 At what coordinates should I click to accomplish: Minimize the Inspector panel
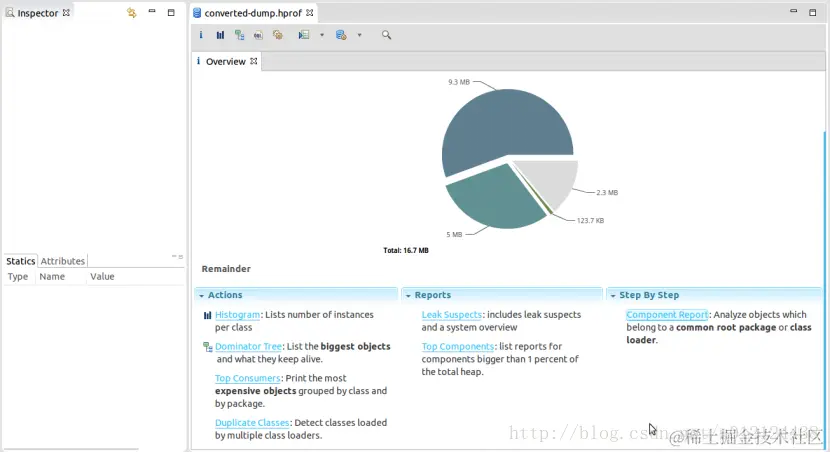pyautogui.click(x=152, y=11)
